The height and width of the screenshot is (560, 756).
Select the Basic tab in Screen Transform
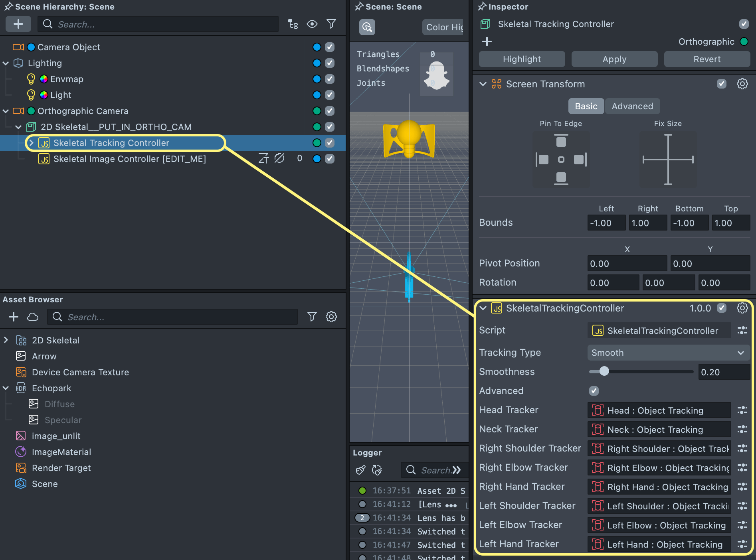coord(586,106)
